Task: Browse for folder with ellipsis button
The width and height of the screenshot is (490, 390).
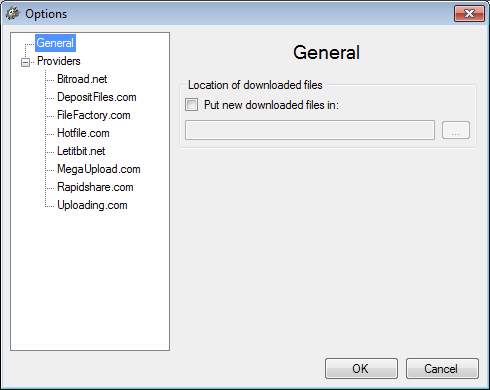Action: pos(456,130)
